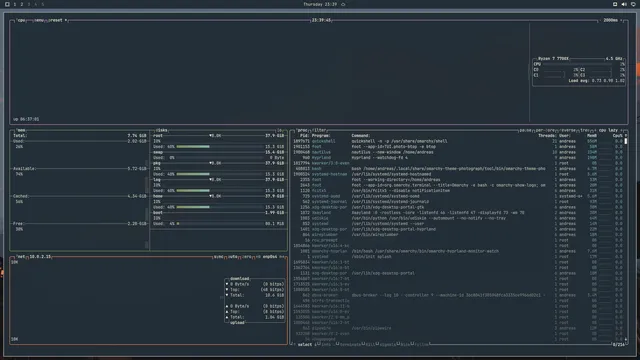Select the Xwayland process row

457,213
